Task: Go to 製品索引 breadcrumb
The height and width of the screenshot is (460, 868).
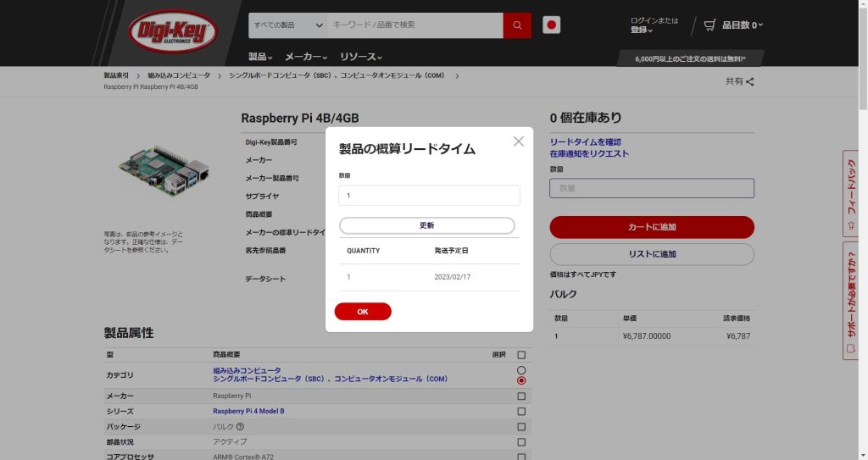Action: 115,75
